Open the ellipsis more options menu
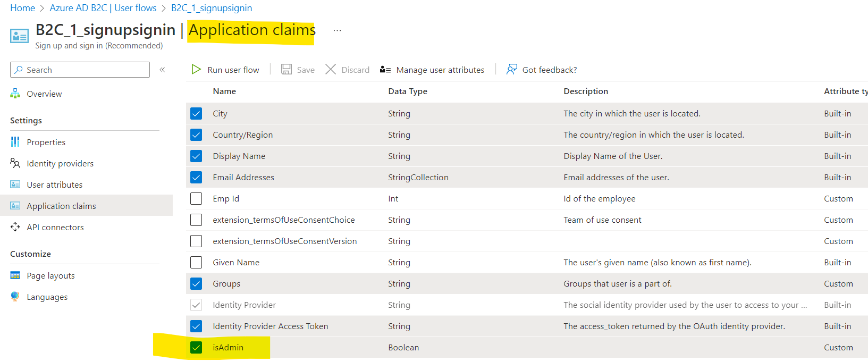The height and width of the screenshot is (361, 868). (x=337, y=30)
